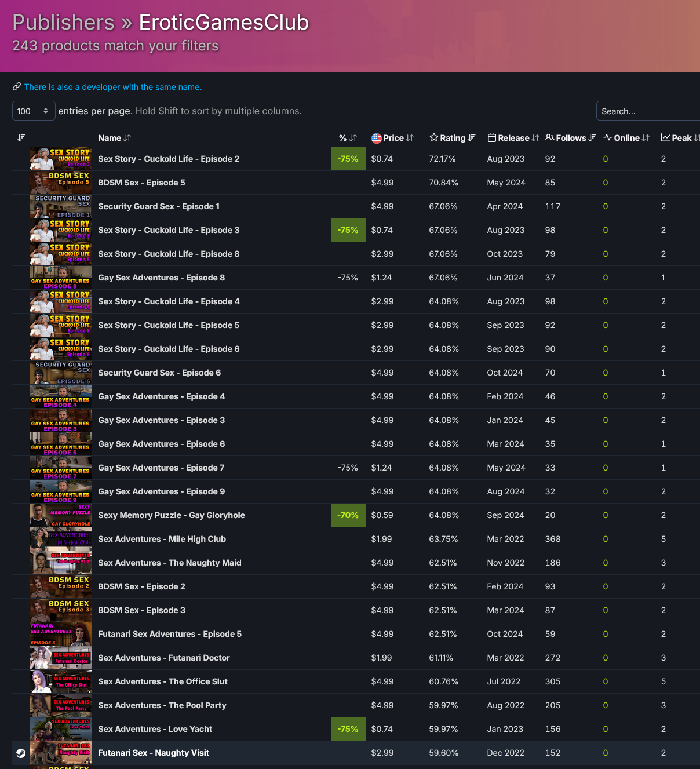700x769 pixels.
Task: Open Security Guard Sex - Episode 6 link
Action: coord(159,373)
